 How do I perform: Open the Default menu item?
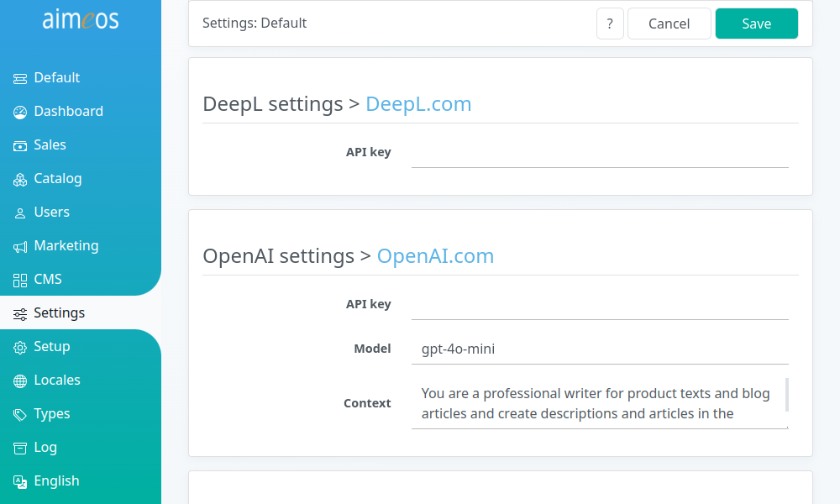81,77
